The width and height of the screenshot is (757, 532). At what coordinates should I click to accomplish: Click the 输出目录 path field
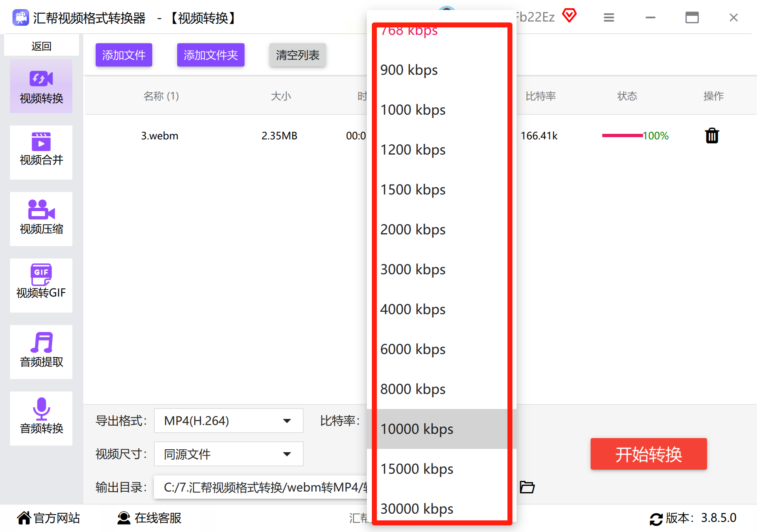pos(261,487)
